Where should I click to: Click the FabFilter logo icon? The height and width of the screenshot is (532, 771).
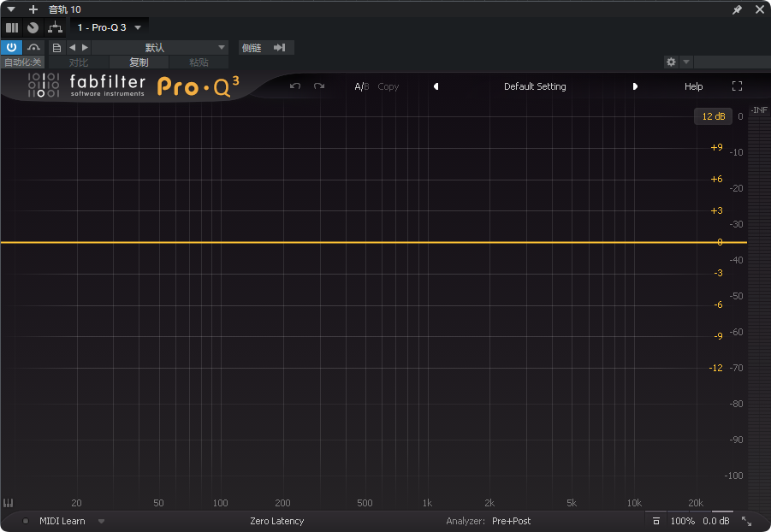tap(44, 85)
